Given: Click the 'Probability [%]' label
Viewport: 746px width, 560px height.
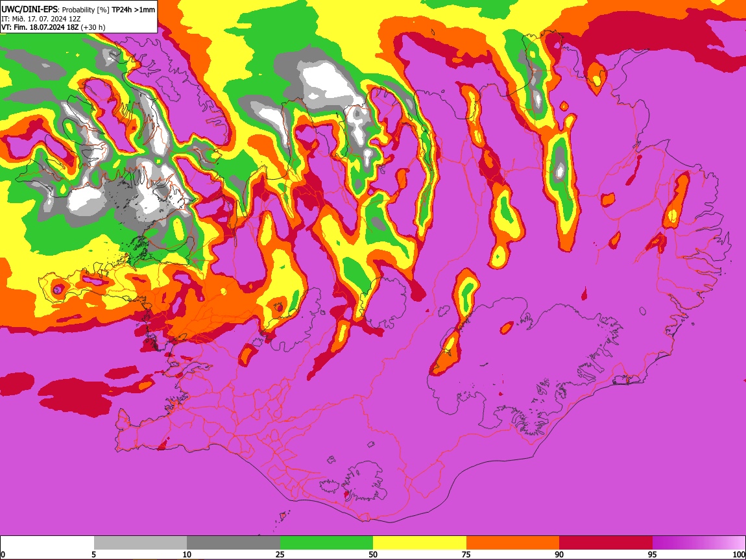Looking at the screenshot, I should click(86, 10).
